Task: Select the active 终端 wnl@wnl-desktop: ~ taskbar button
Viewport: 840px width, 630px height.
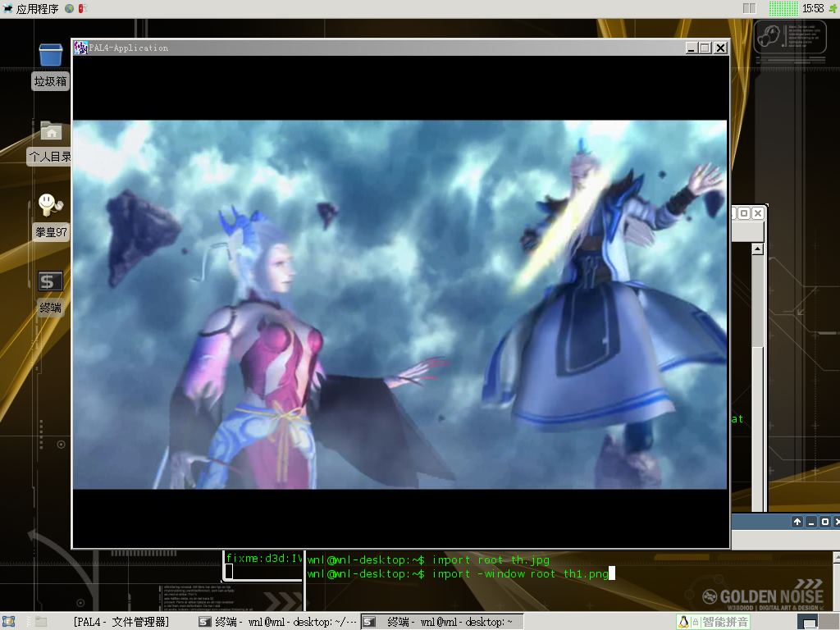Action: (441, 622)
